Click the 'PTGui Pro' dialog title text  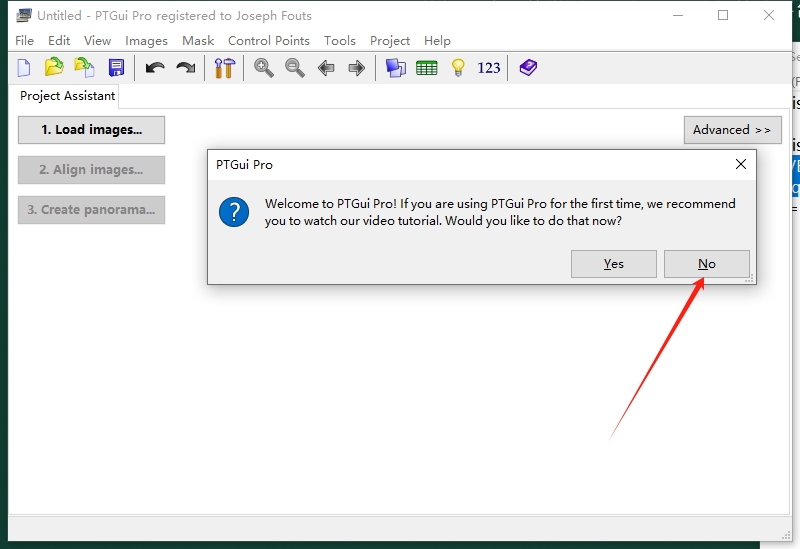[244, 165]
